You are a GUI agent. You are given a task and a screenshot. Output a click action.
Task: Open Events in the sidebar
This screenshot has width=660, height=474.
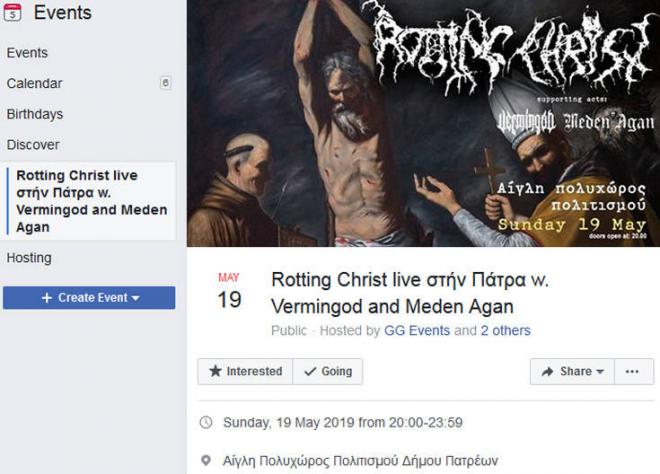(x=27, y=53)
